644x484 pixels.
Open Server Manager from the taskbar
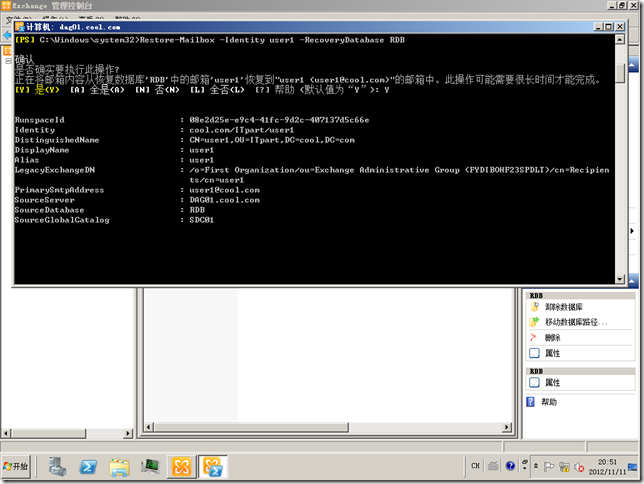pyautogui.click(x=57, y=467)
